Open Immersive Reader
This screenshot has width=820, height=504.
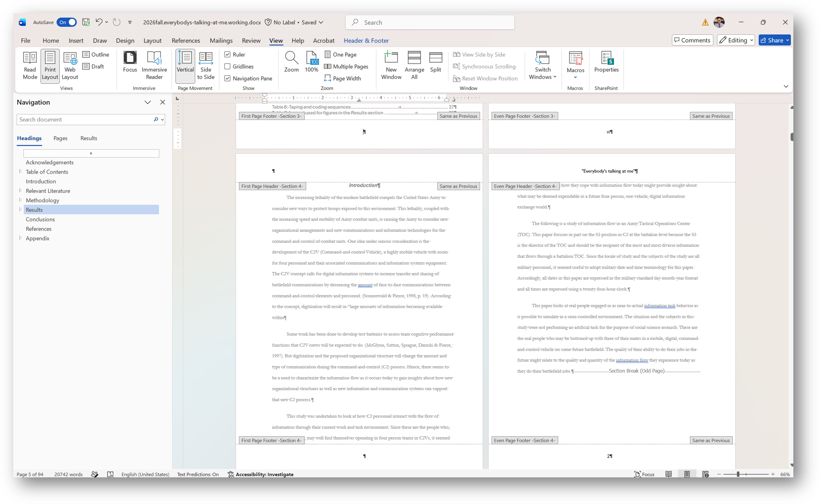coord(154,66)
